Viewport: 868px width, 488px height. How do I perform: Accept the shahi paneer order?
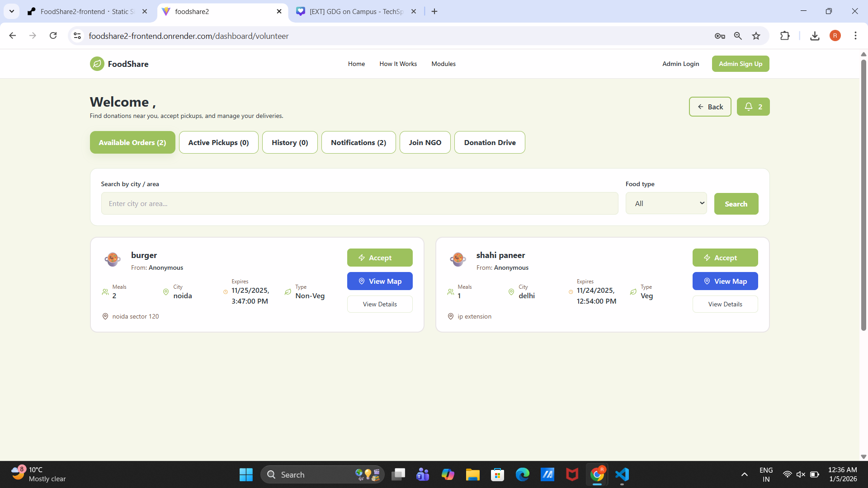tap(725, 258)
